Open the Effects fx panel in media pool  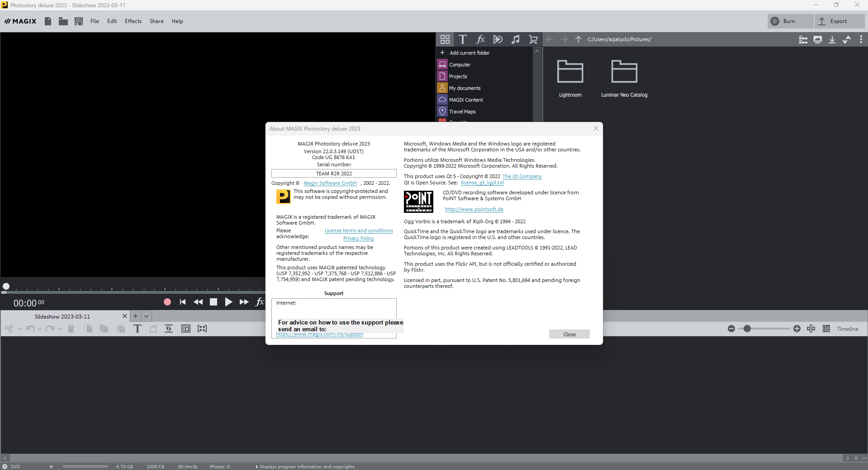(480, 39)
